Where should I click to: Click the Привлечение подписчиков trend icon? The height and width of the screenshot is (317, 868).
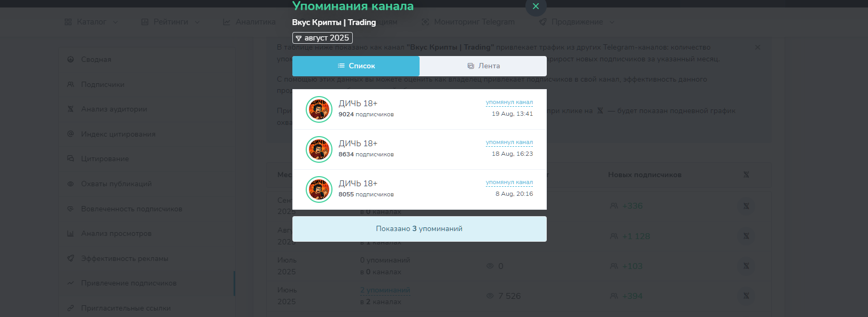(71, 283)
